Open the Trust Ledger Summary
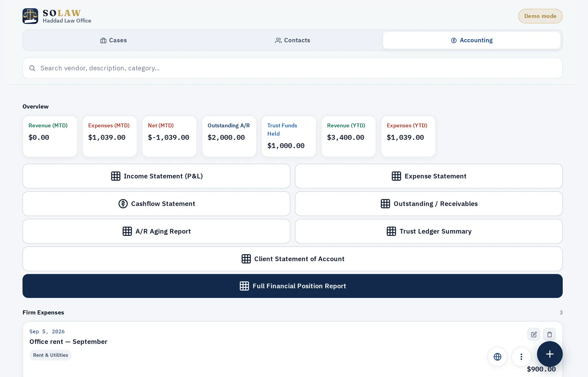 pyautogui.click(x=429, y=231)
